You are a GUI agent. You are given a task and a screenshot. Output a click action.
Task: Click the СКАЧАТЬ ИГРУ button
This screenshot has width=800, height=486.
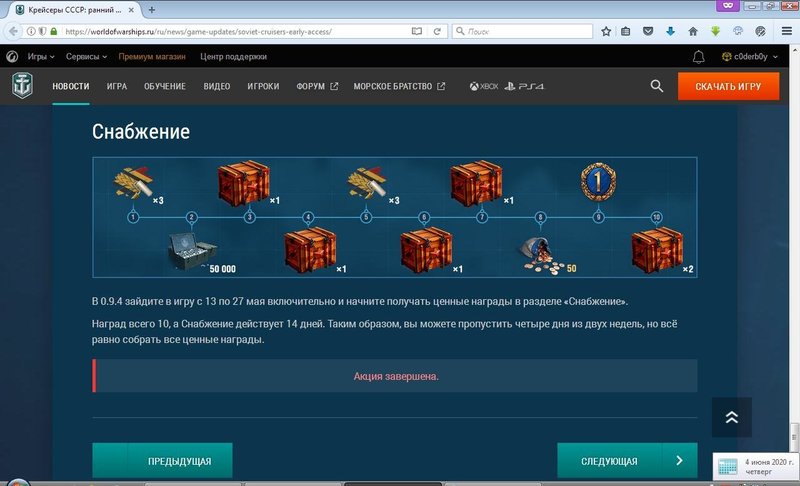coord(728,86)
